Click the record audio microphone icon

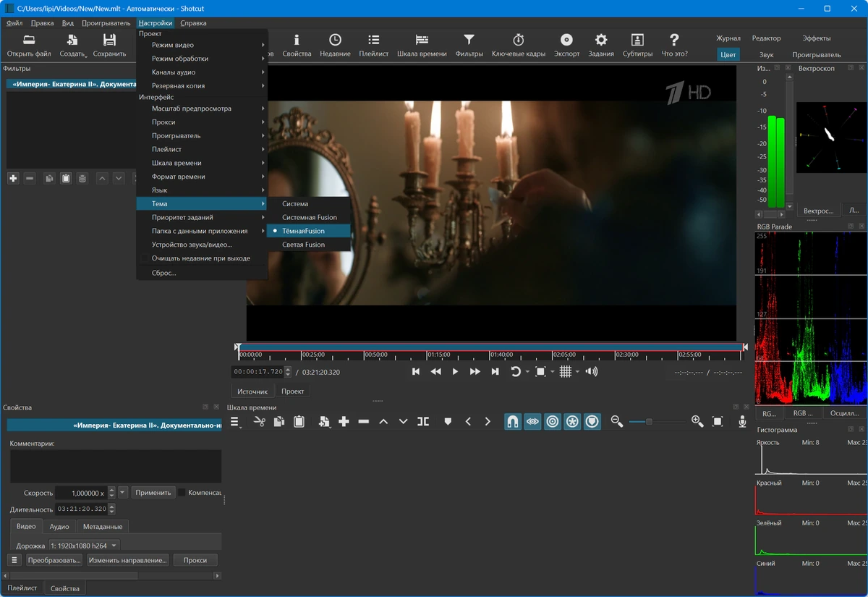coord(742,421)
